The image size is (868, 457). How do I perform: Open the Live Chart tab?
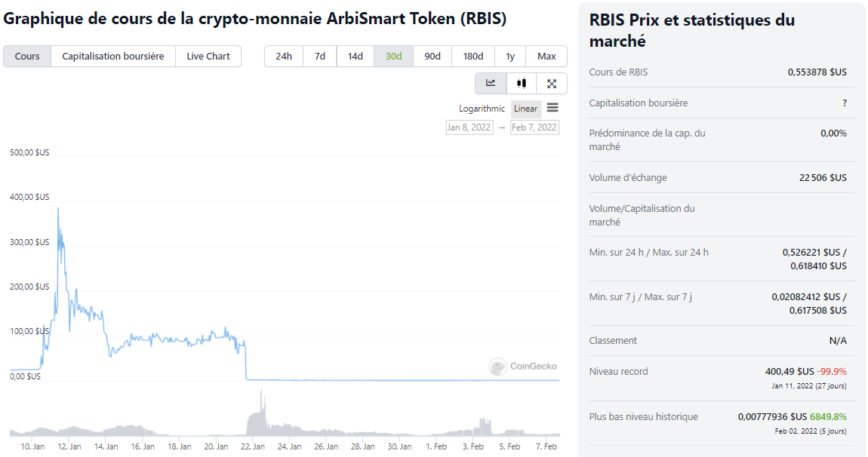208,56
